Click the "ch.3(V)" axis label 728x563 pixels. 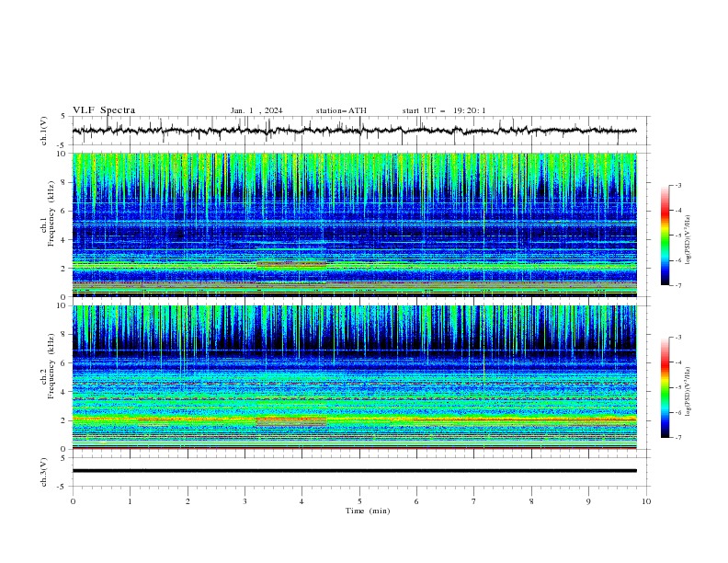(44, 472)
